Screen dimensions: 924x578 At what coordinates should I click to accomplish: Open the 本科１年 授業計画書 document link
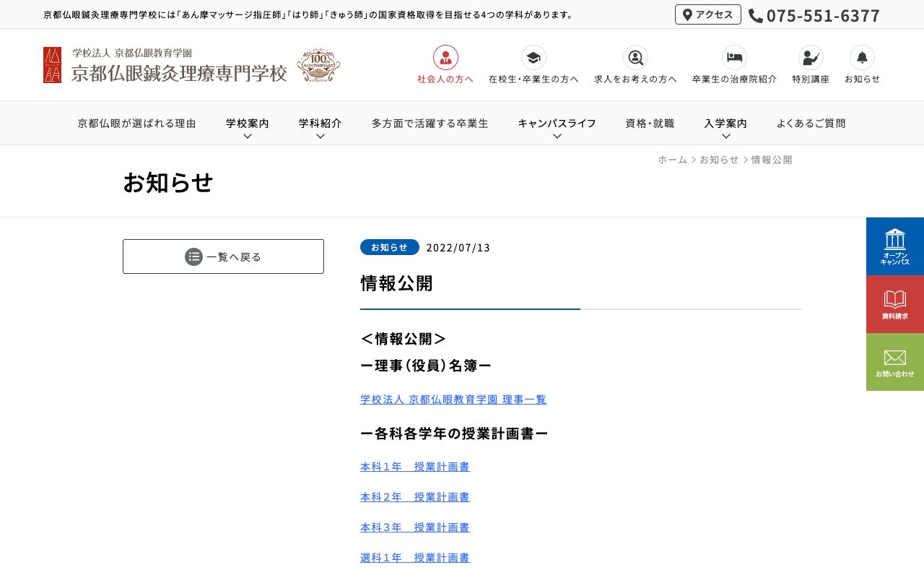coord(414,466)
